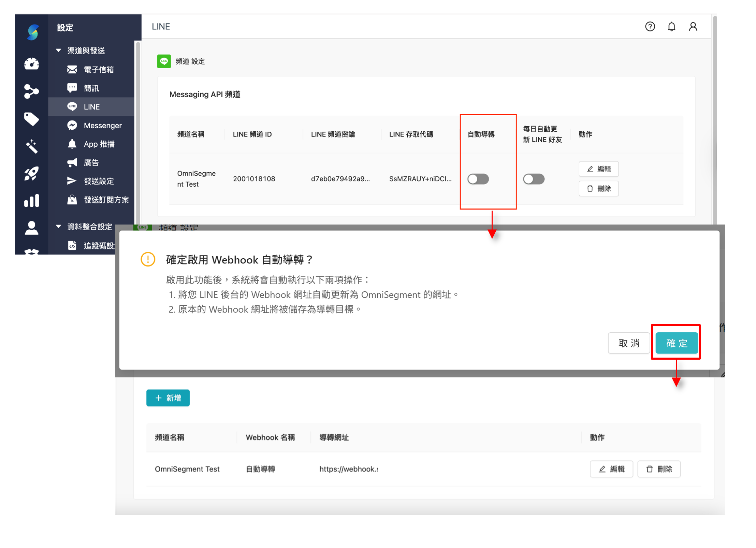Enable 每日自動更新 LINE 好友 toggle

coord(534,179)
